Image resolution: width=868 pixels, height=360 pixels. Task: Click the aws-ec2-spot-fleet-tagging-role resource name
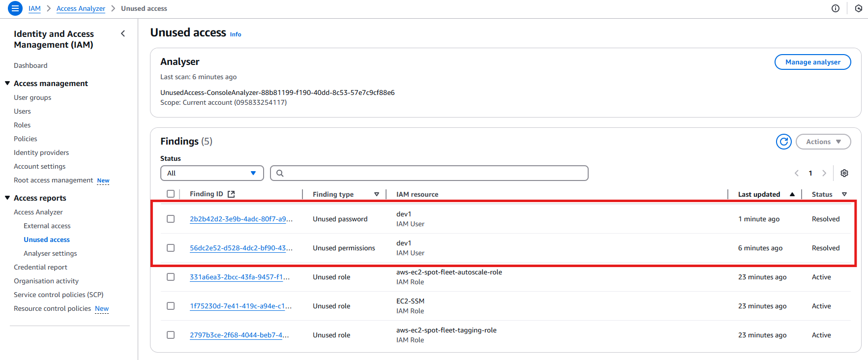447,330
